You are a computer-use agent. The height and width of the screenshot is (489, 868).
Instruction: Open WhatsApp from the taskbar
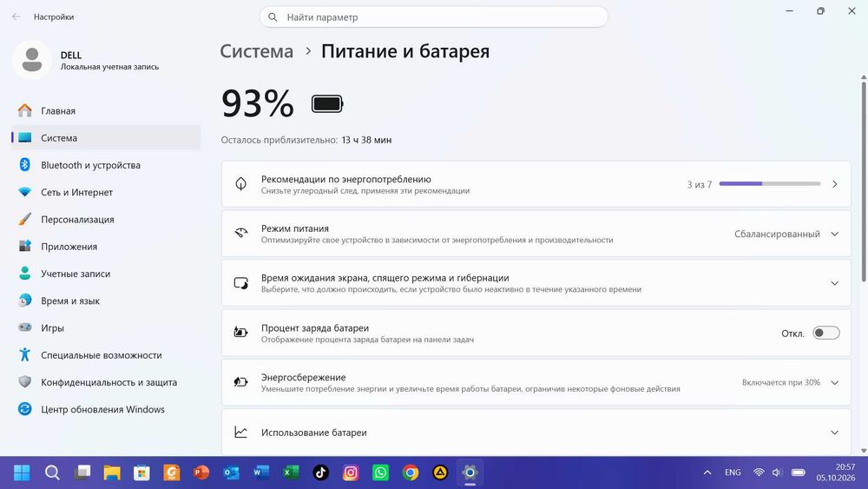coord(380,472)
